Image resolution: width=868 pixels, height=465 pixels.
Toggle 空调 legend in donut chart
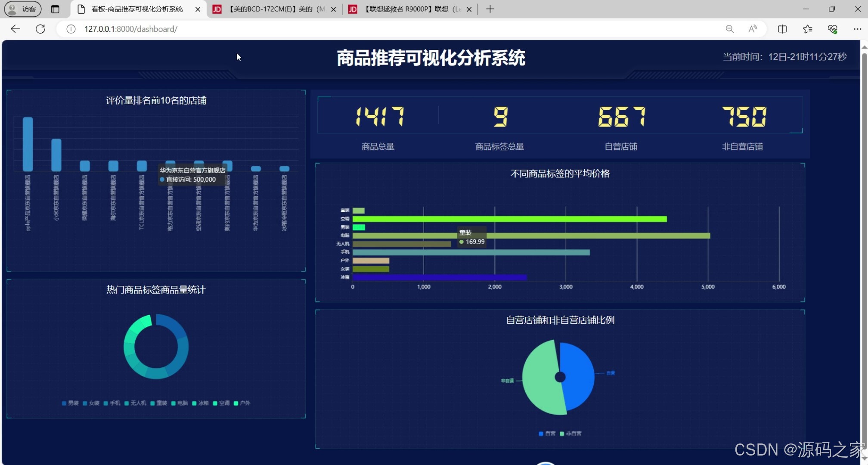pyautogui.click(x=221, y=403)
